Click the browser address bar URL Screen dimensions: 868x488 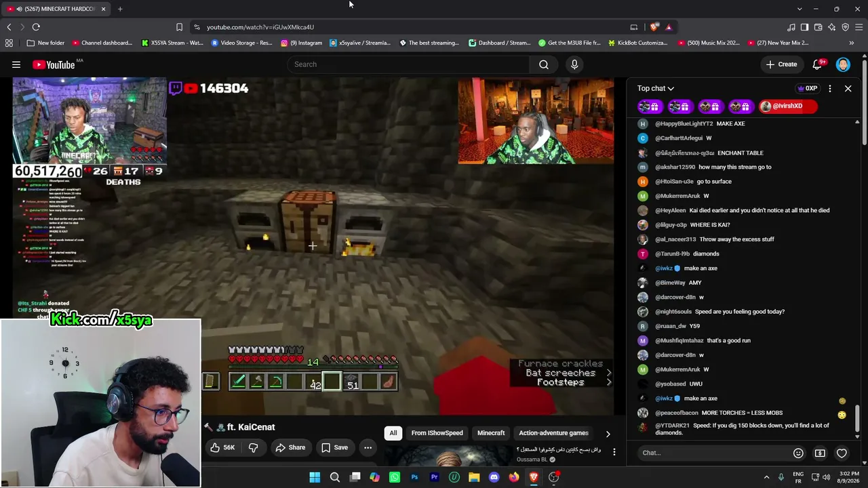[x=260, y=27]
